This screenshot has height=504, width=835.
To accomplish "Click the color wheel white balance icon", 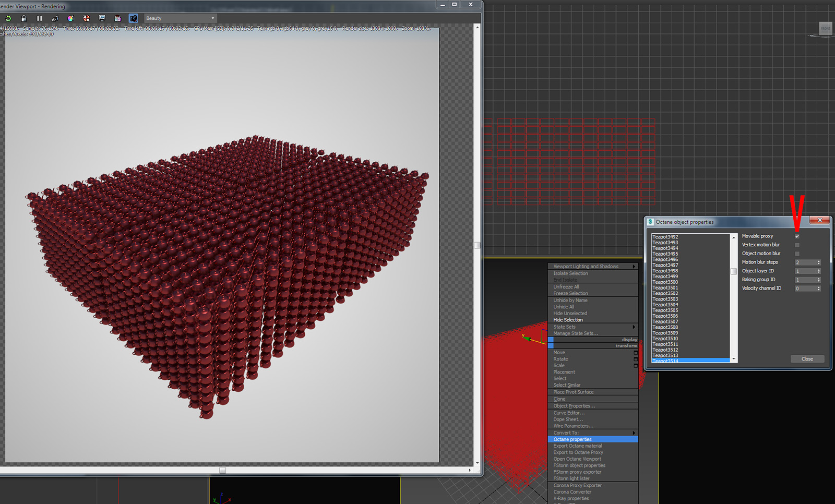I will click(70, 18).
